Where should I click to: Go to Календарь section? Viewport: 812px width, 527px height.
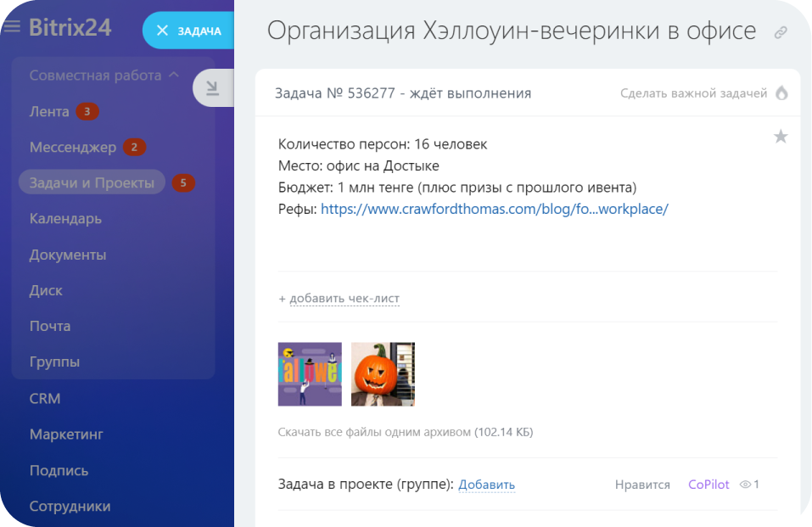coord(65,219)
